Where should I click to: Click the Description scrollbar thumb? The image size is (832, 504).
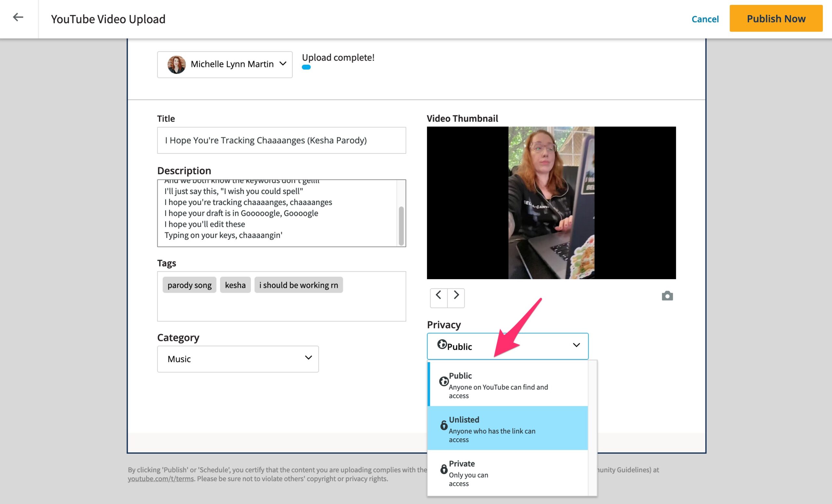tap(401, 226)
